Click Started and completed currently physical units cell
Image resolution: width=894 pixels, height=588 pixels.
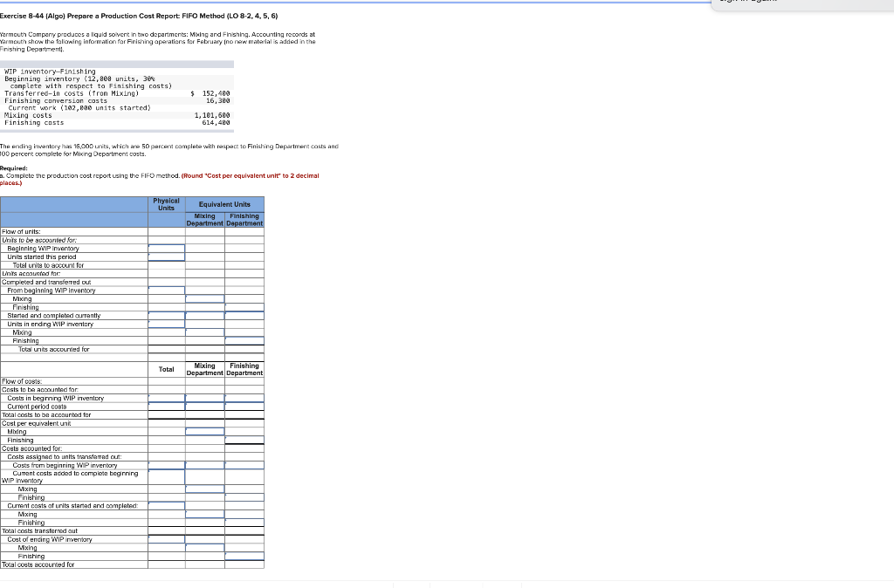(x=165, y=316)
